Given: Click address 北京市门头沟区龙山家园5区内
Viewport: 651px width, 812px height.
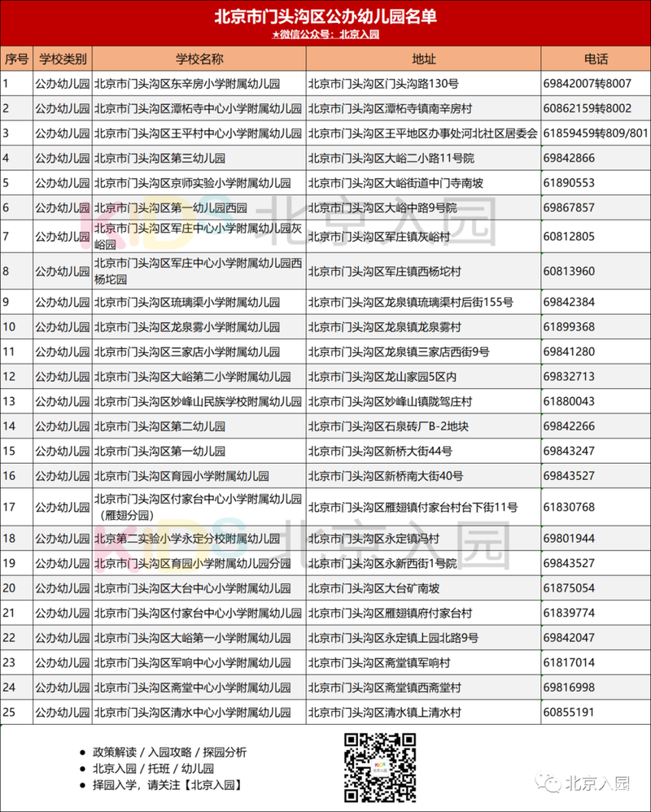Looking at the screenshot, I should tap(382, 377).
